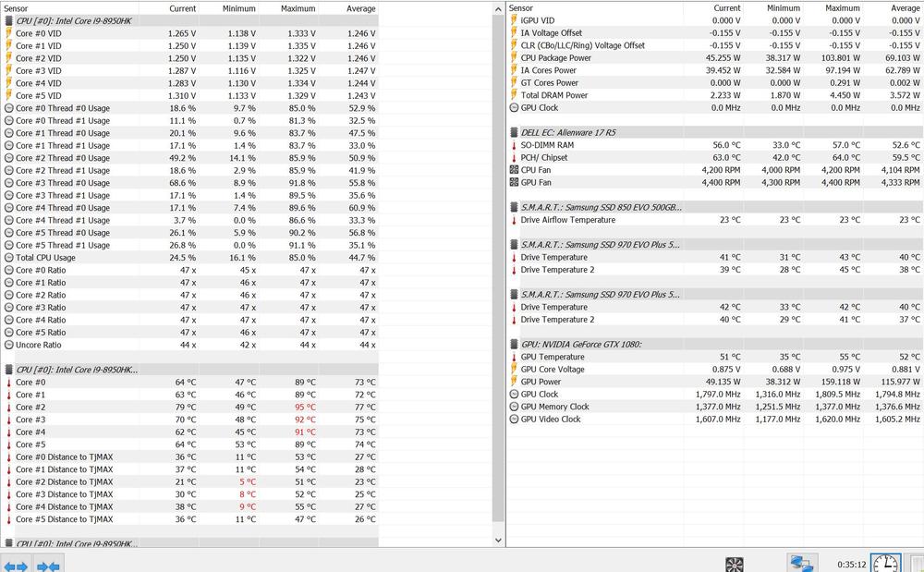The image size is (924, 572).
Task: Click the thermometer icon beside GPU Temperature
Action: point(514,357)
